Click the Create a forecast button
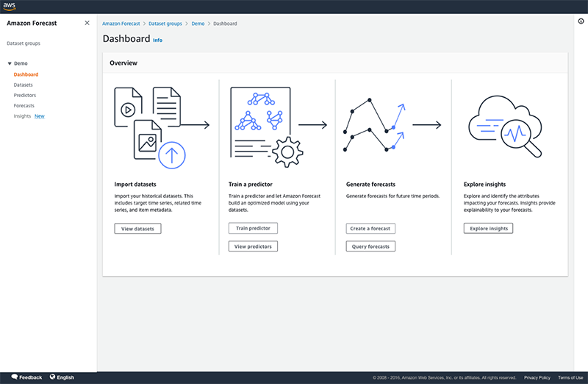This screenshot has height=384, width=588. 370,228
